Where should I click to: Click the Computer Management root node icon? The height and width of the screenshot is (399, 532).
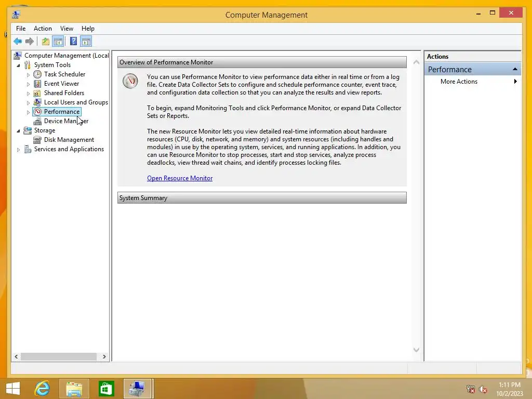coord(18,55)
